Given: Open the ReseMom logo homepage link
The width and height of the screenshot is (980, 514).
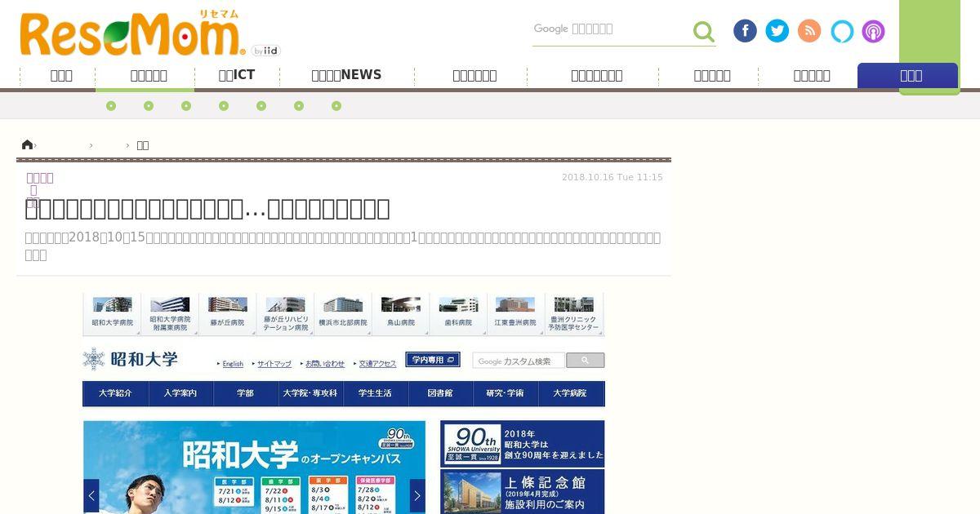Looking at the screenshot, I should pos(132,34).
